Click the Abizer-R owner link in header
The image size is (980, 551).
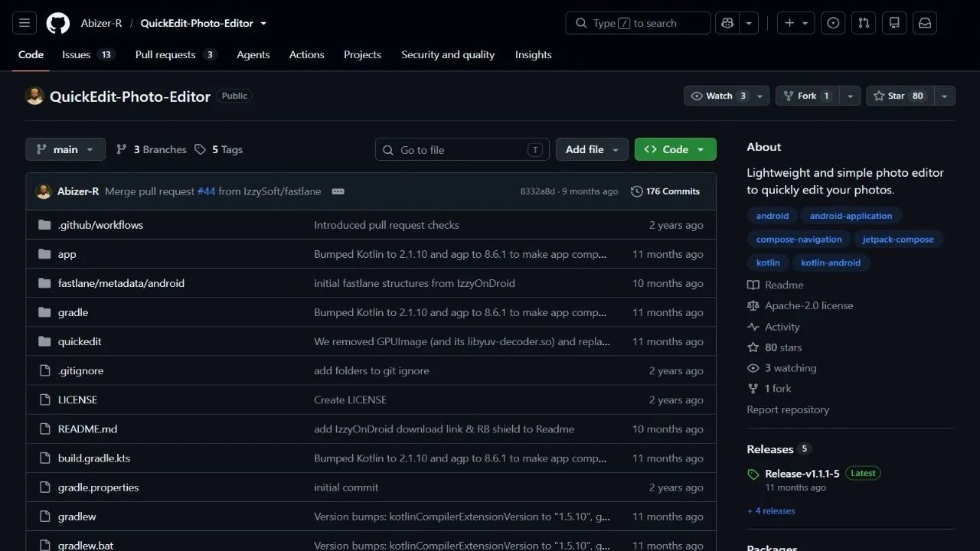coord(102,23)
